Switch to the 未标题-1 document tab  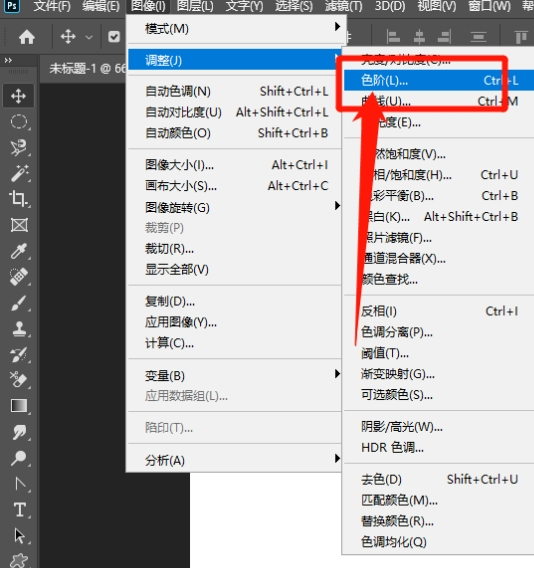(x=87, y=68)
